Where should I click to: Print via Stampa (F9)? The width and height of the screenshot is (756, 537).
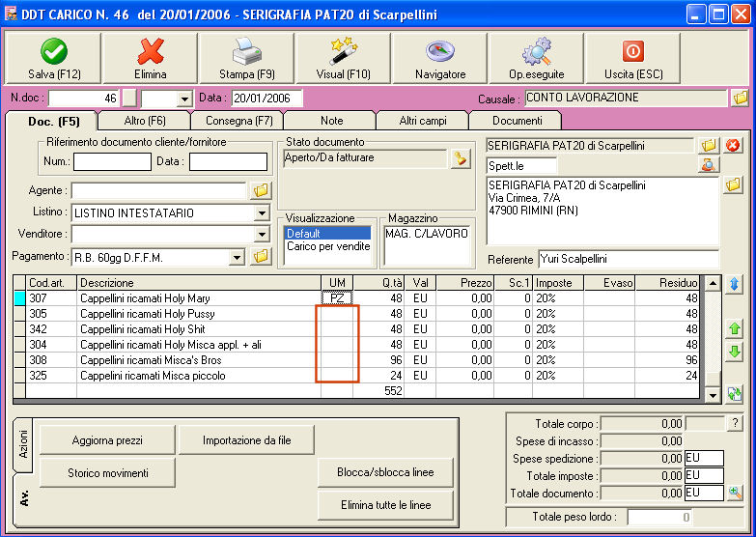click(x=247, y=58)
